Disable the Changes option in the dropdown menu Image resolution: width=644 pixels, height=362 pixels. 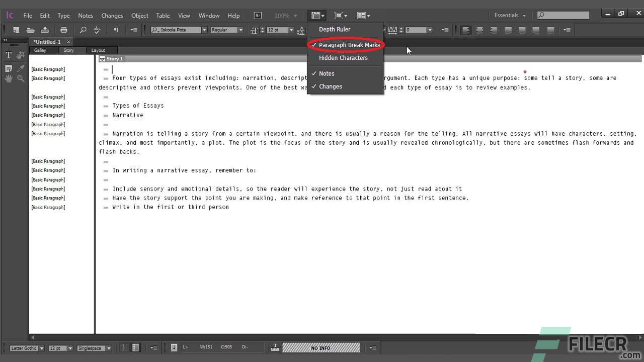(330, 86)
